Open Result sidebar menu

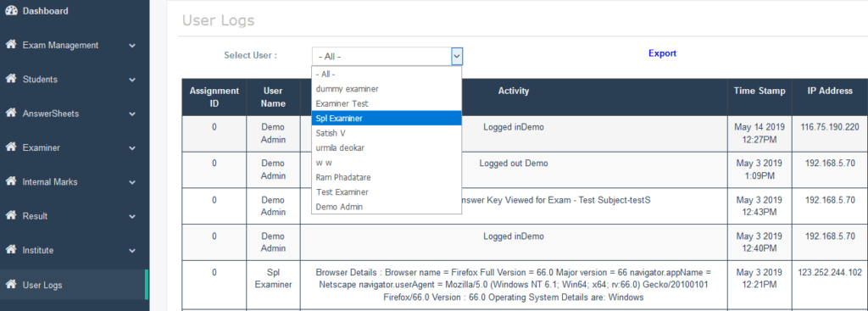pyautogui.click(x=75, y=216)
